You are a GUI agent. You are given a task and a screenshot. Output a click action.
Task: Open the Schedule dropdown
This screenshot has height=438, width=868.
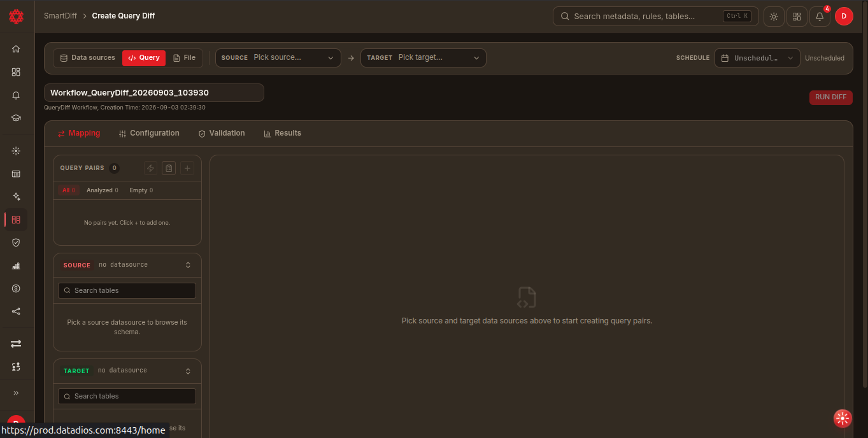pos(757,58)
